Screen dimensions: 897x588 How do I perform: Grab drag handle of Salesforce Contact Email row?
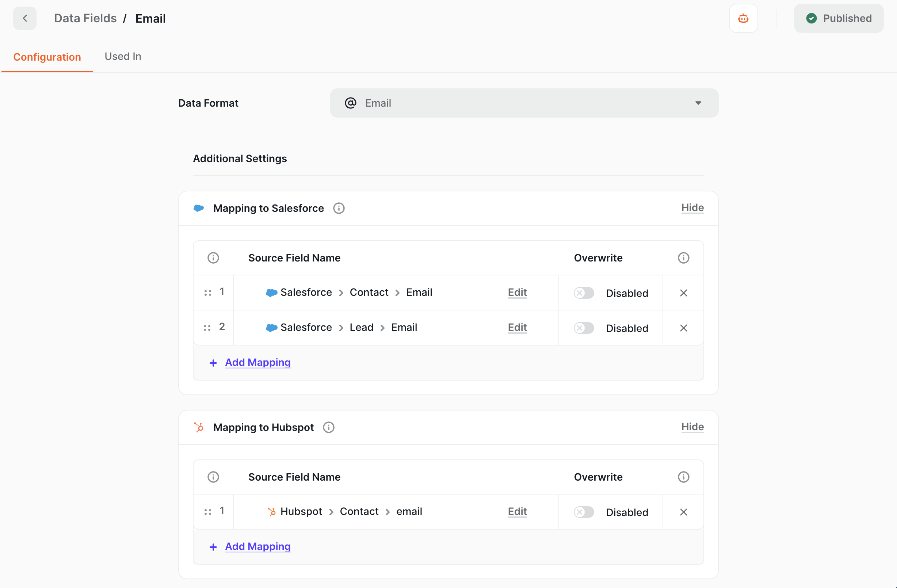208,293
